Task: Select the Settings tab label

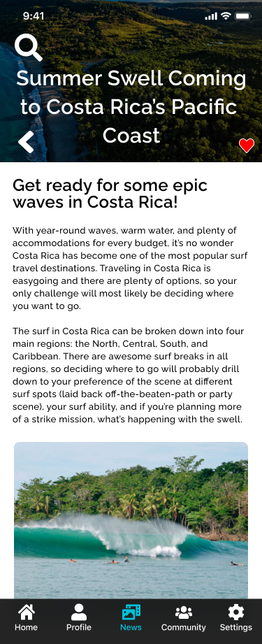Action: (235, 627)
